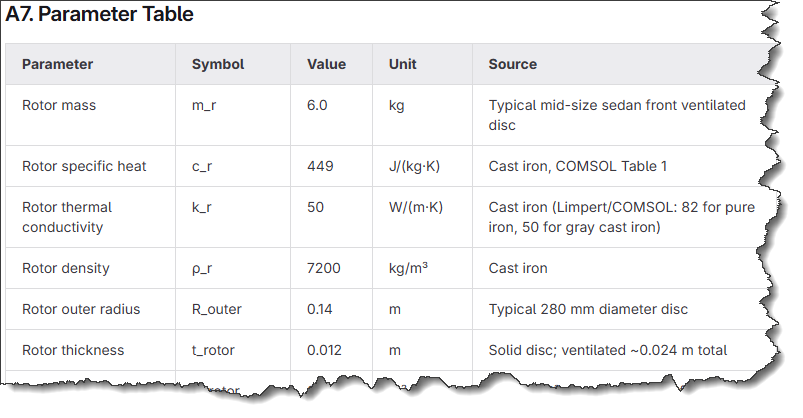Image resolution: width=803 pixels, height=418 pixels.
Task: Select the Value column header
Action: 326,64
